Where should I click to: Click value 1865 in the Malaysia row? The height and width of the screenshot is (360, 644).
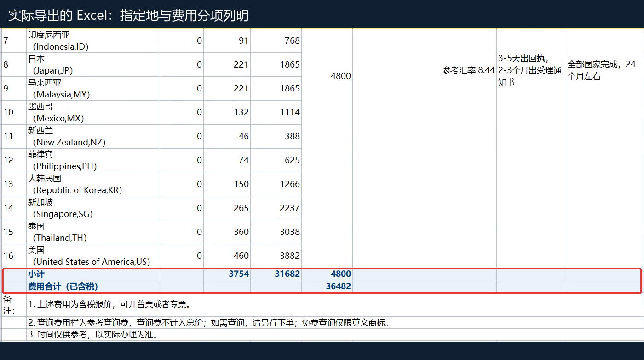tap(276, 88)
